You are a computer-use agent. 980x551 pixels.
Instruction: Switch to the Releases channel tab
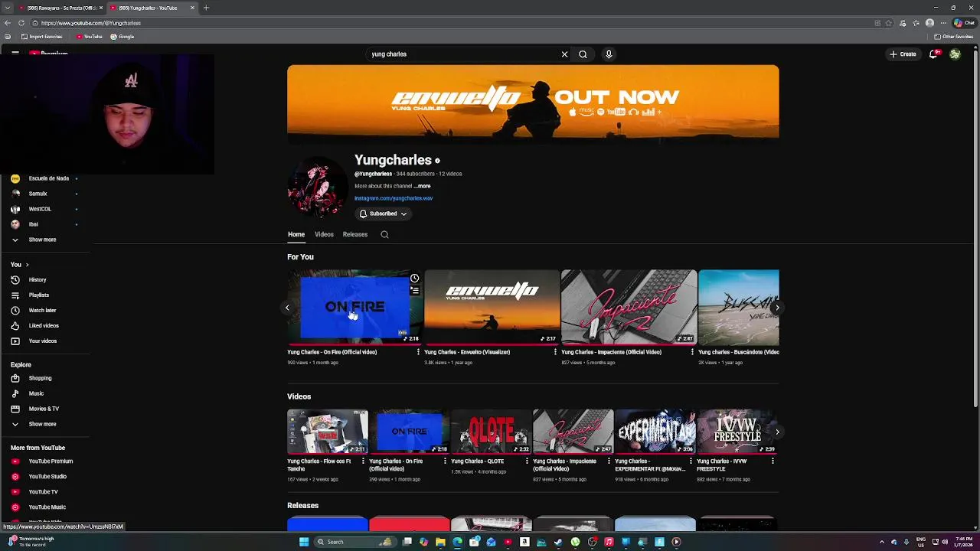(355, 235)
